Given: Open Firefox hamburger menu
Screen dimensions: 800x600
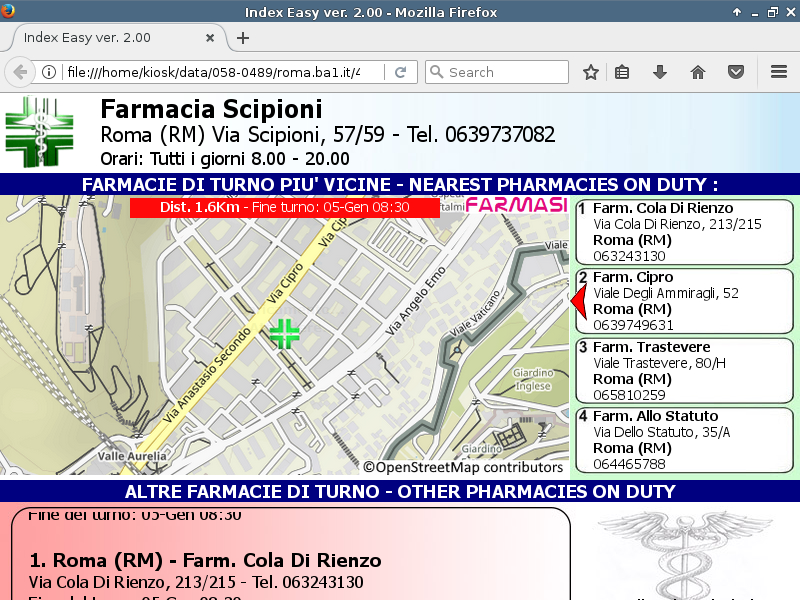Looking at the screenshot, I should pyautogui.click(x=779, y=72).
